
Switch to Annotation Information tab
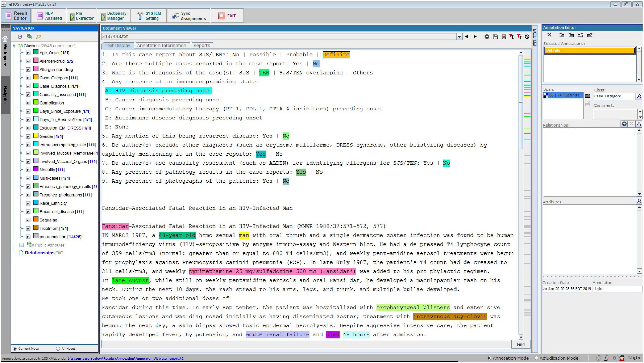point(162,45)
